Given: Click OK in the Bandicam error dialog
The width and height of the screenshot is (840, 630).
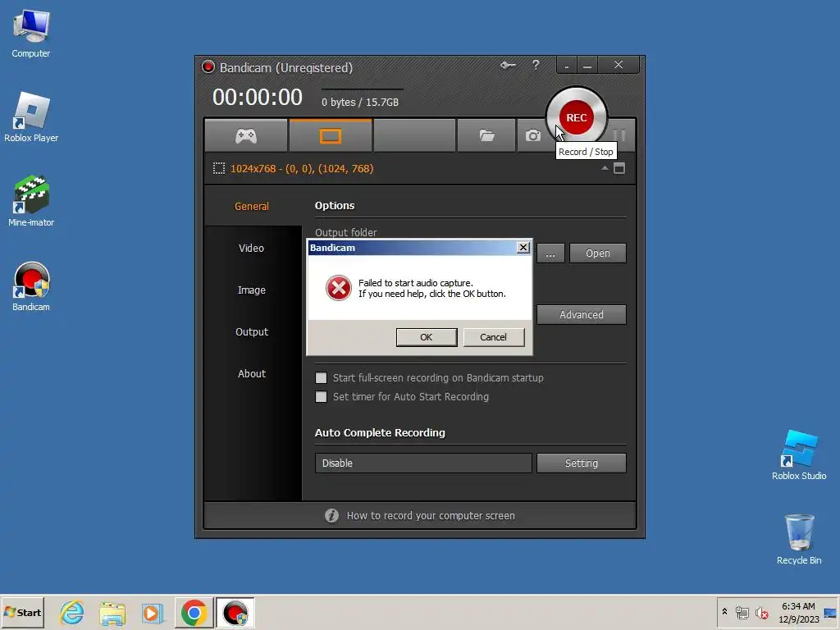Looking at the screenshot, I should pyautogui.click(x=427, y=337).
